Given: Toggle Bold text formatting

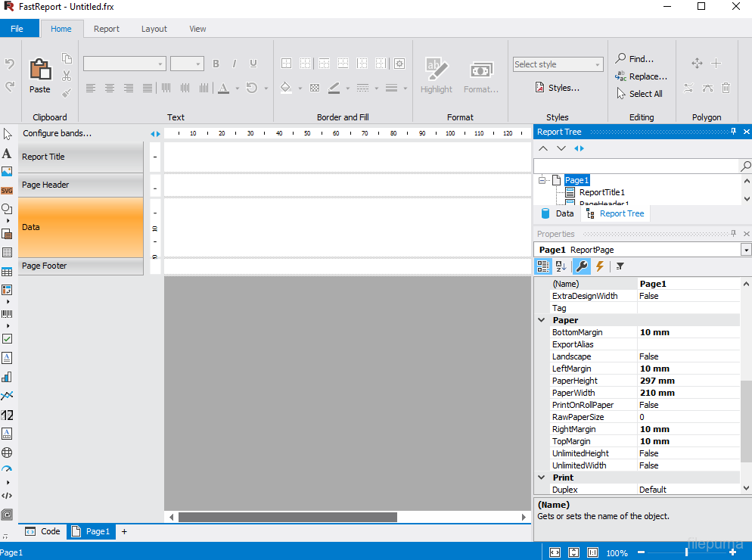Looking at the screenshot, I should click(x=216, y=64).
